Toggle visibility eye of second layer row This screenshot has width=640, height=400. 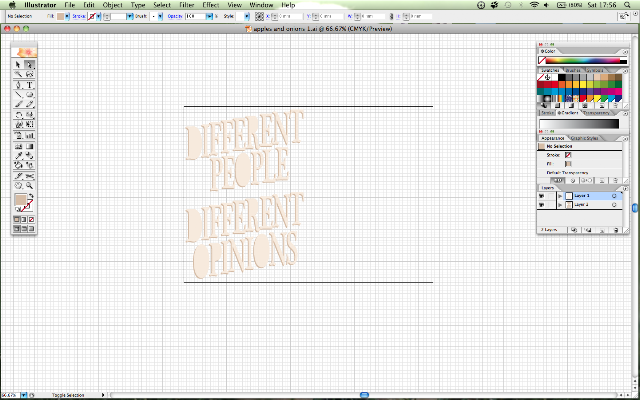click(x=542, y=205)
